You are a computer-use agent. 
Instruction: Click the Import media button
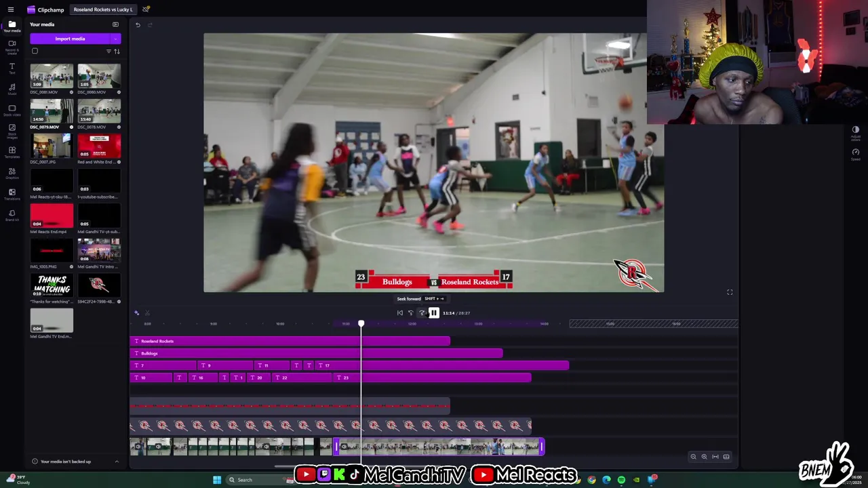[x=70, y=39]
